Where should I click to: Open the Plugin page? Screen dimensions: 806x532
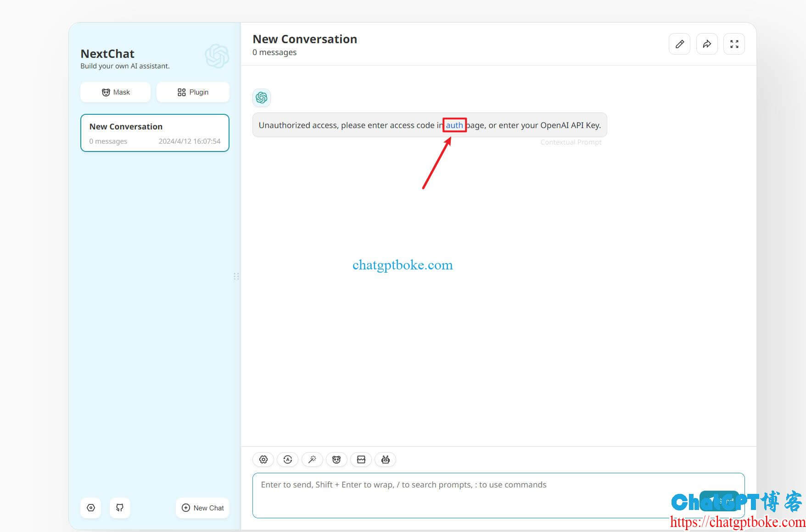193,92
